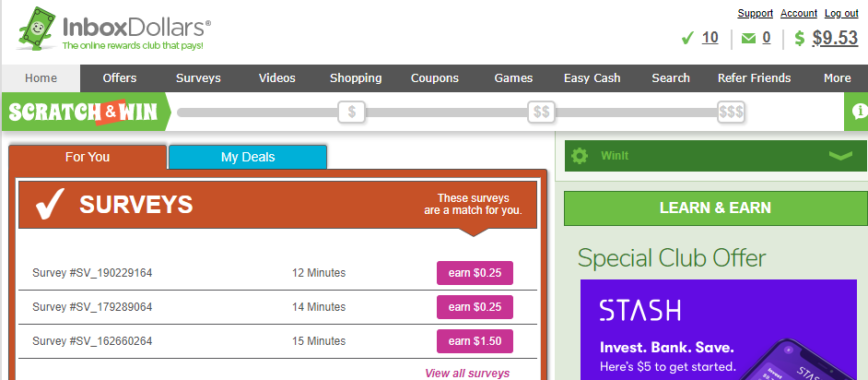Select the For You tab

tap(88, 158)
